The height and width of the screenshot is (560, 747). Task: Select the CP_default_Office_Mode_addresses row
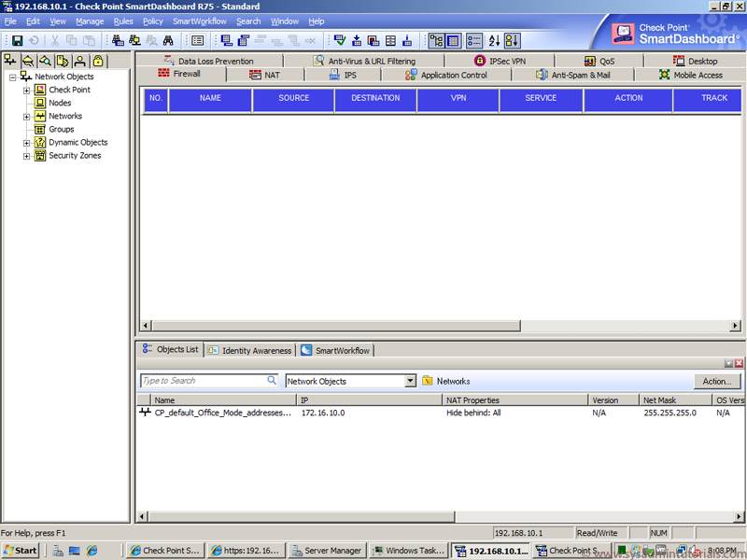click(x=441, y=413)
